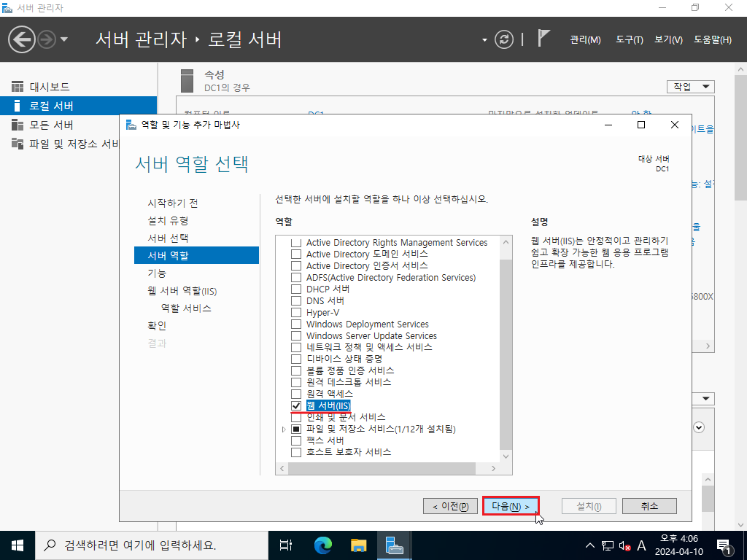
Task: Open the 도구(T) menu
Action: tap(630, 40)
